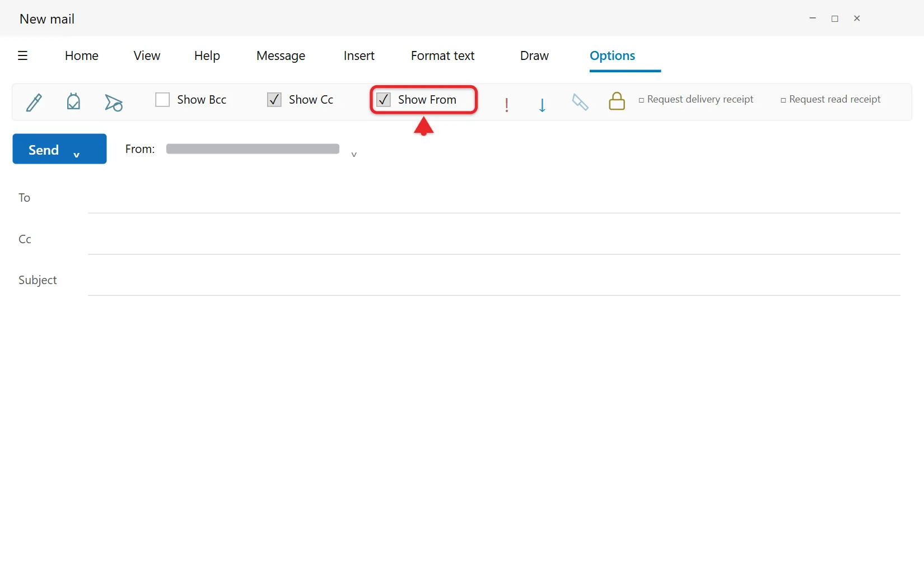Click the sensitivity tag icon
Image resolution: width=924 pixels, height=580 pixels.
point(580,102)
